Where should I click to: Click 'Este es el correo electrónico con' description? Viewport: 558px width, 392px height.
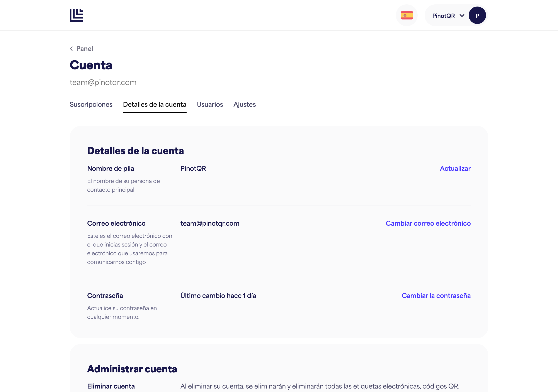(129, 249)
